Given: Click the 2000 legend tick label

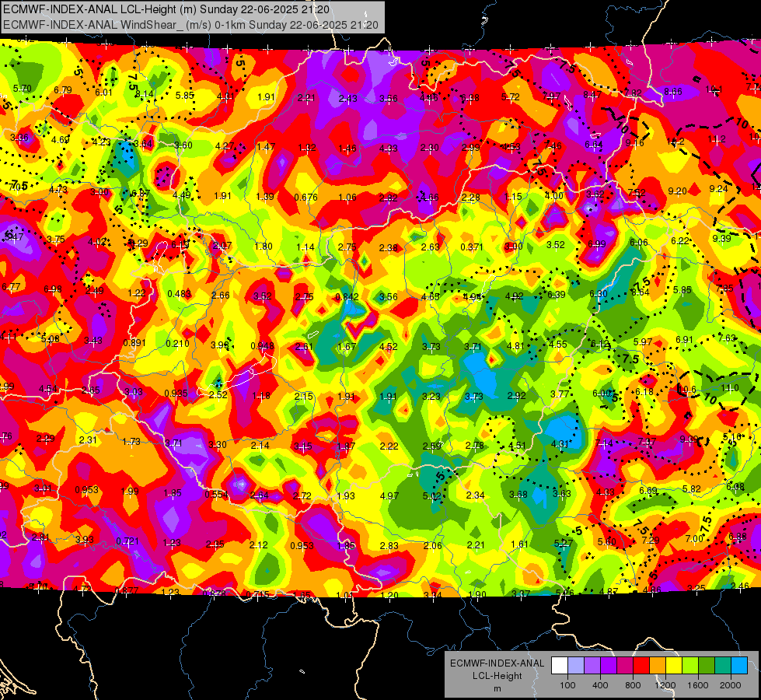Looking at the screenshot, I should pyautogui.click(x=731, y=685).
